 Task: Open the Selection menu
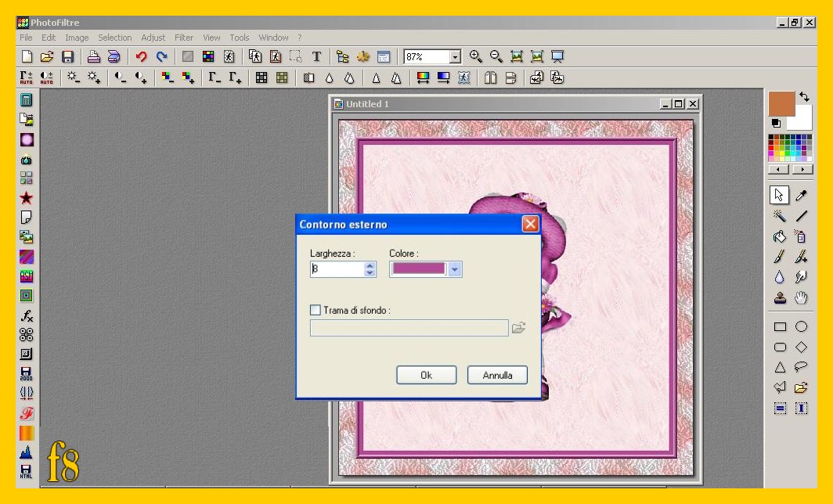(114, 38)
